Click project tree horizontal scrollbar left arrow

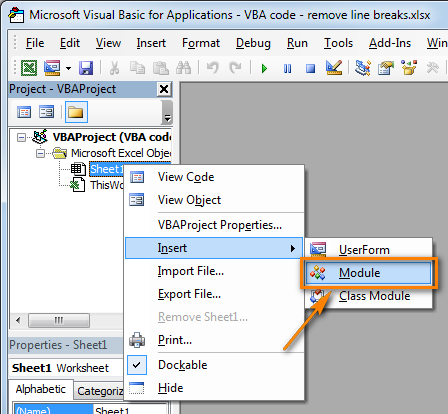(x=18, y=321)
